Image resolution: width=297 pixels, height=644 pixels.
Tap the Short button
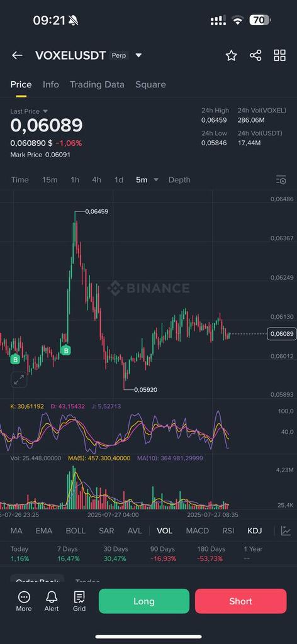pyautogui.click(x=241, y=601)
